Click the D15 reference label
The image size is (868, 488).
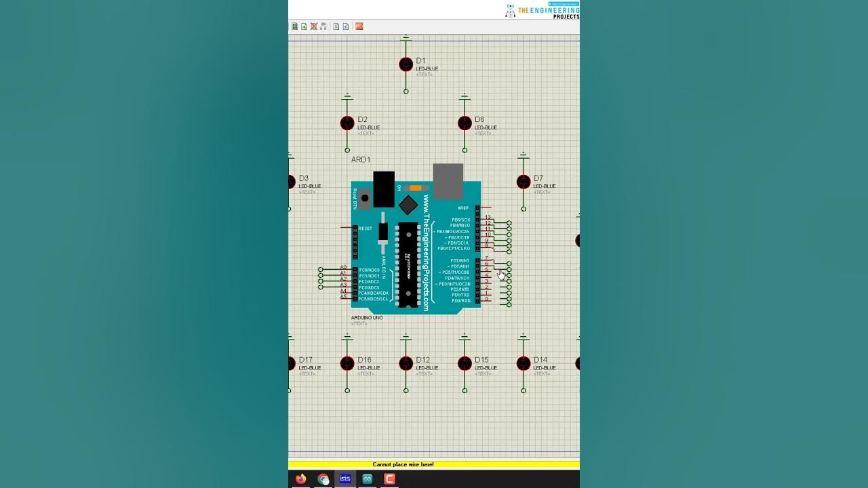[x=481, y=360]
